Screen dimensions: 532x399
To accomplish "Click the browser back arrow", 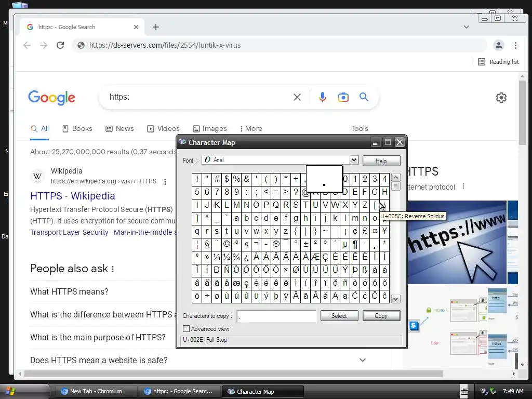I will click(x=27, y=45).
